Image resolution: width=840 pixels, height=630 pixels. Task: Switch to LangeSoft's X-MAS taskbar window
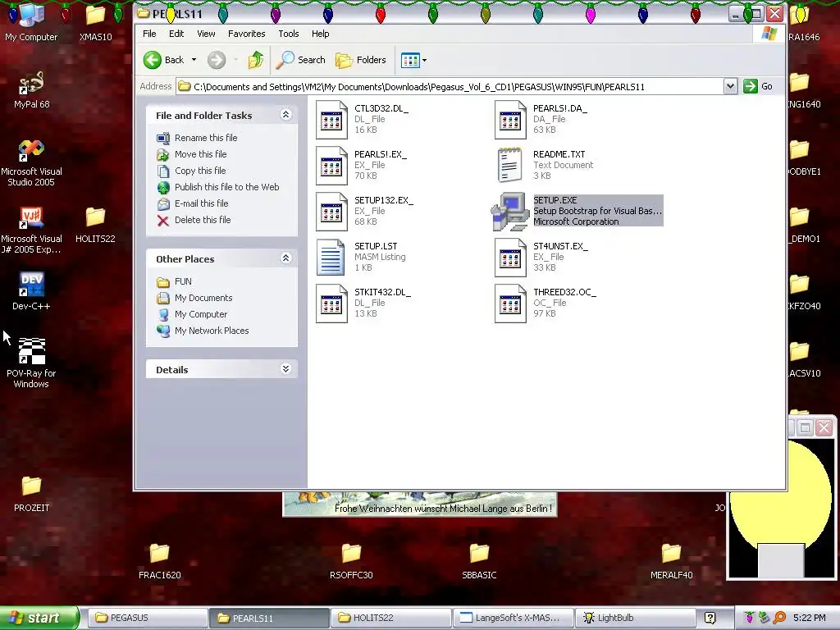(513, 618)
